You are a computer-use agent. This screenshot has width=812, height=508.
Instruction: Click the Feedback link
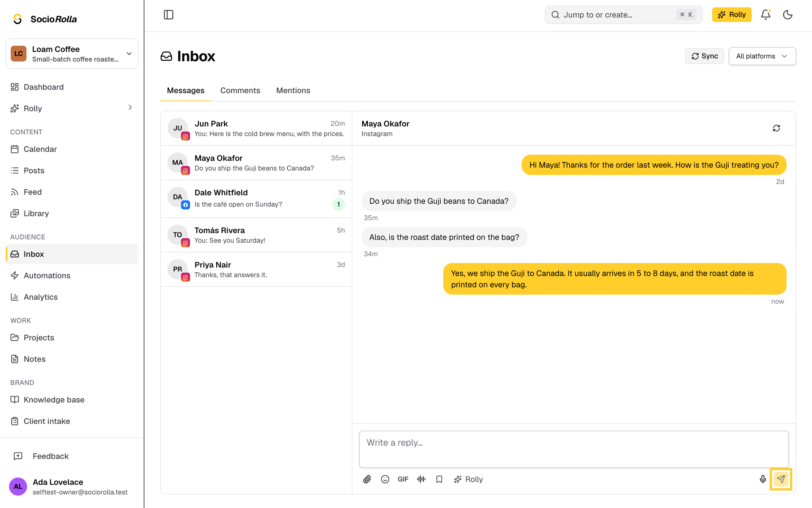click(72, 456)
